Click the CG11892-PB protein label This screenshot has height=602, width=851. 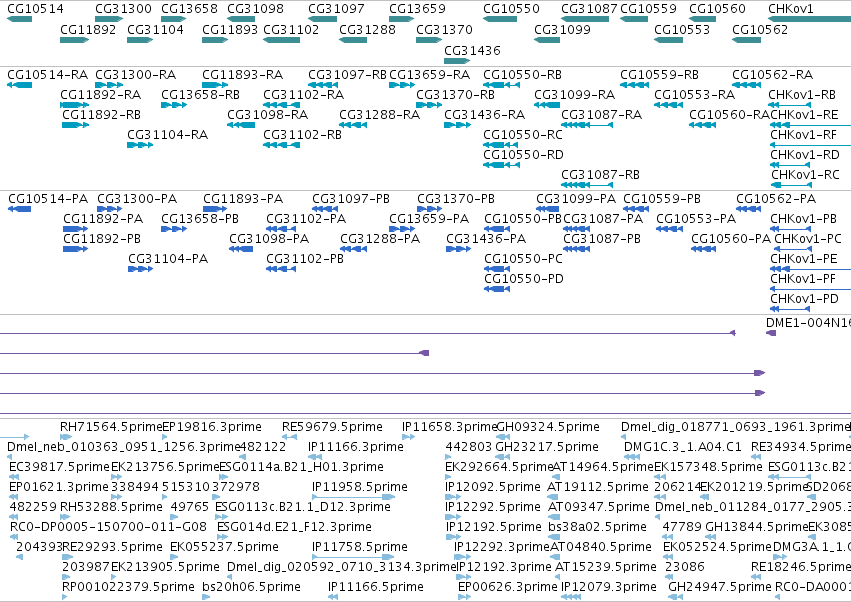pyautogui.click(x=102, y=239)
